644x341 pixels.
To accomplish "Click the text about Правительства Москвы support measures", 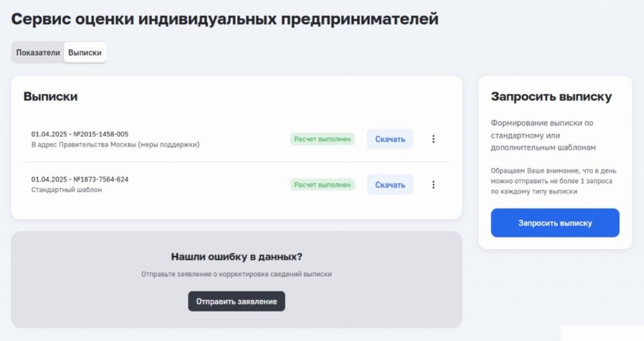I will (115, 145).
